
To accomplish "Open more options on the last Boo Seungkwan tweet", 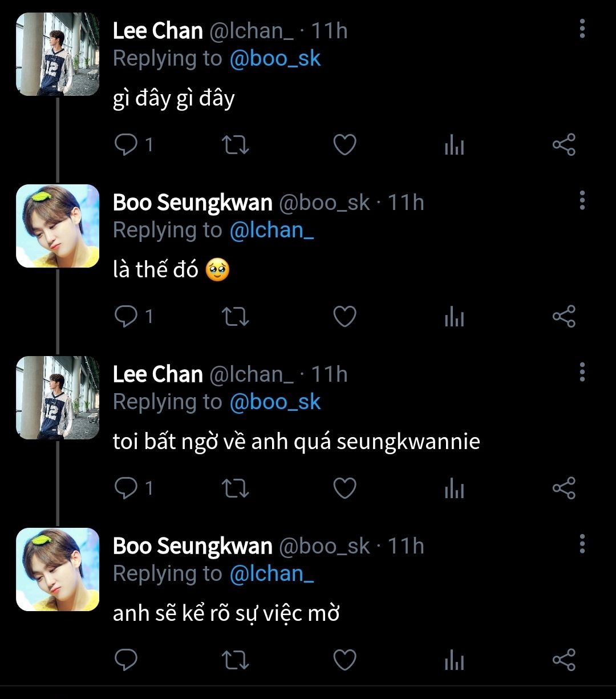I will pyautogui.click(x=582, y=544).
